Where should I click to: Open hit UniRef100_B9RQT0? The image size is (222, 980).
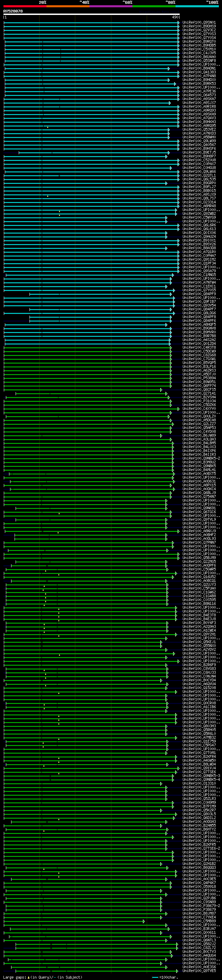point(199,41)
